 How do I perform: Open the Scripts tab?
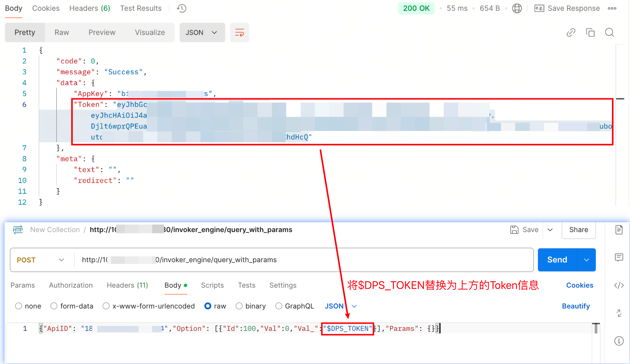[212, 285]
